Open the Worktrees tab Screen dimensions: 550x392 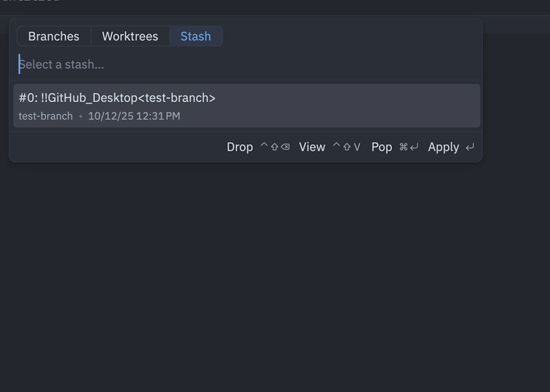tap(130, 36)
